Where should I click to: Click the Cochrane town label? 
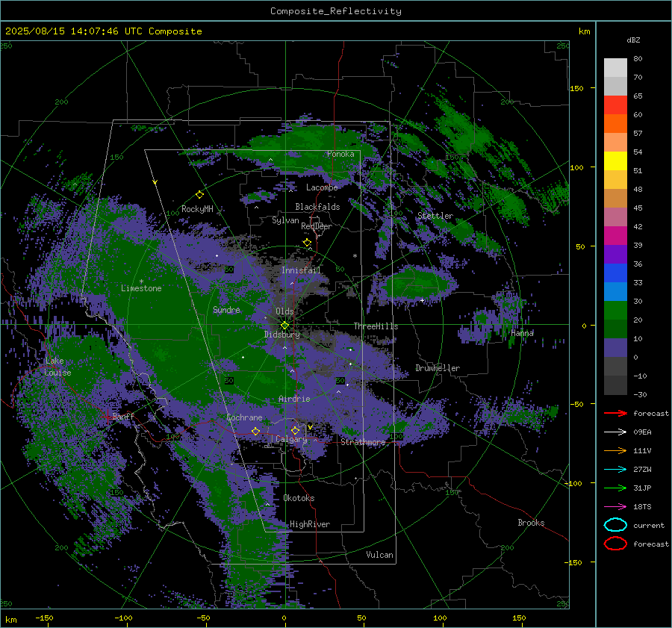[244, 417]
